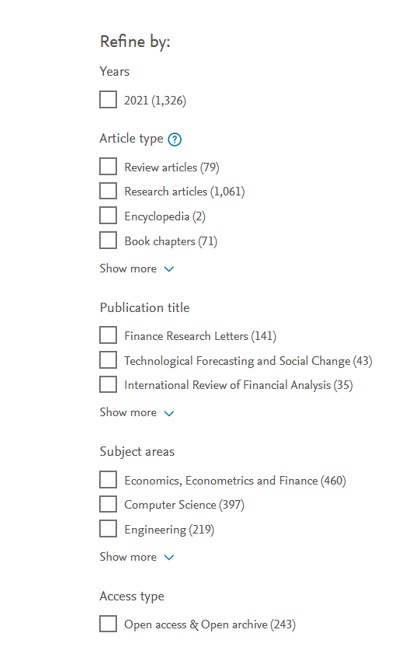Open the Article type help question-mark icon
Image resolution: width=418 pixels, height=665 pixels.
point(174,139)
